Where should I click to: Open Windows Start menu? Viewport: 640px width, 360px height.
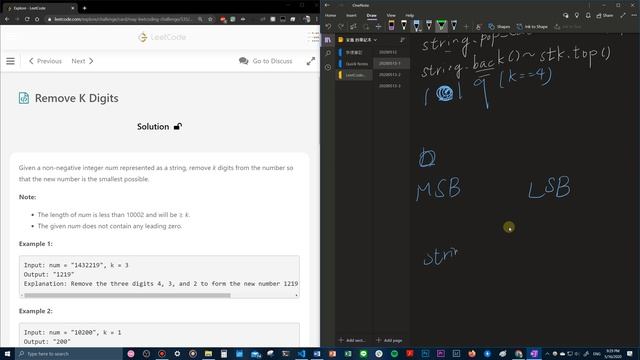point(7,353)
